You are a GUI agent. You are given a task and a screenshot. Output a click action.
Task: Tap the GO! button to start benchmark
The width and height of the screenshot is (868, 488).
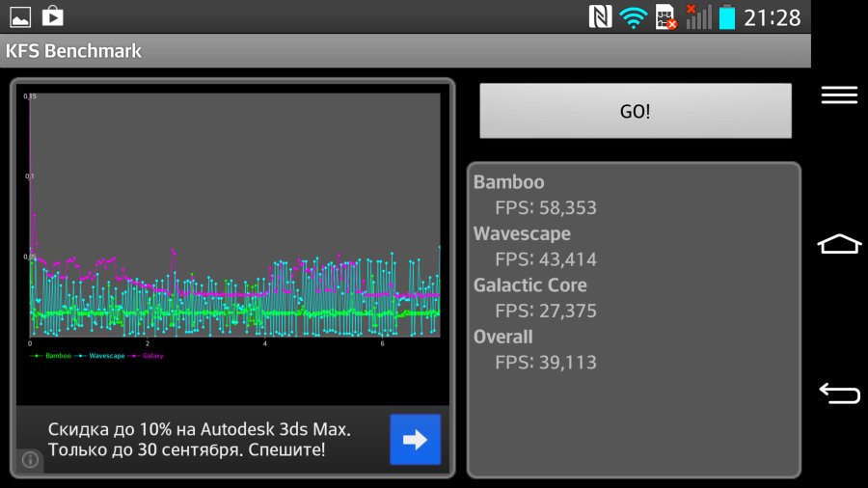pyautogui.click(x=636, y=111)
